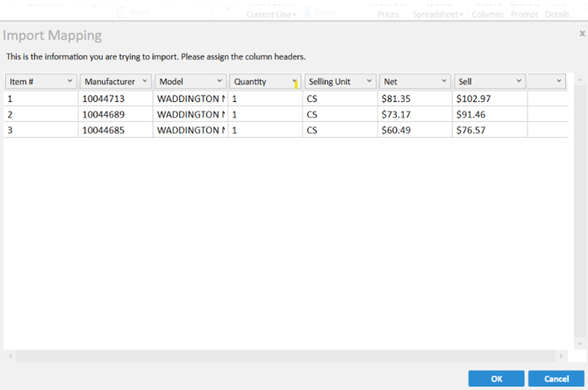Select the item number 2 cell
588x390 pixels.
pos(41,114)
